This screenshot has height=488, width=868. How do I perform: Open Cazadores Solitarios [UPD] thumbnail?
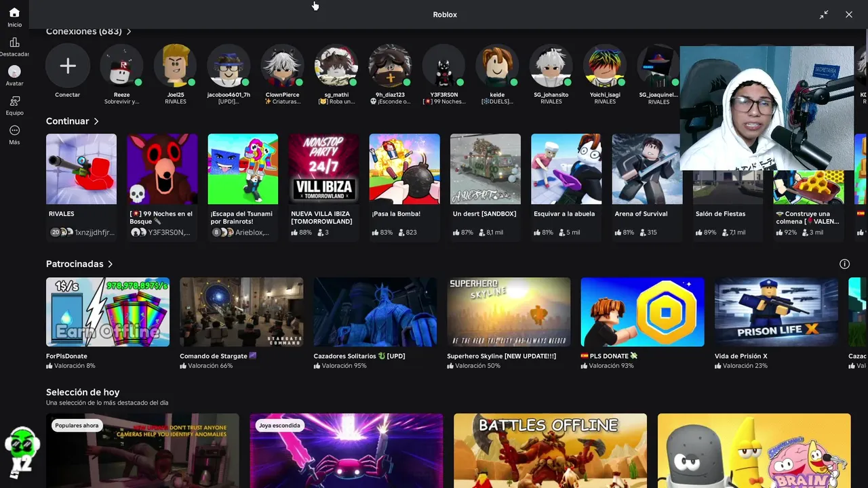pos(375,312)
